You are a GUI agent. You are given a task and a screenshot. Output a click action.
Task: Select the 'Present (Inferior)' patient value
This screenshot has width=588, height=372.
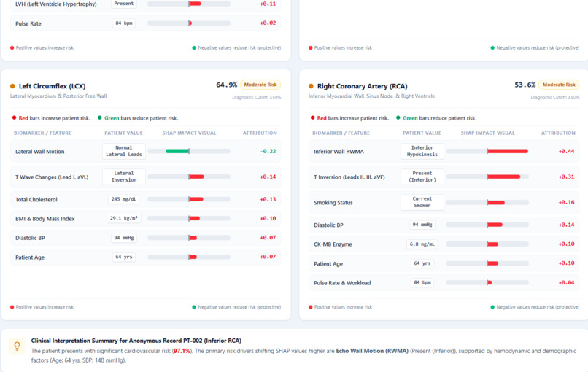click(x=422, y=177)
